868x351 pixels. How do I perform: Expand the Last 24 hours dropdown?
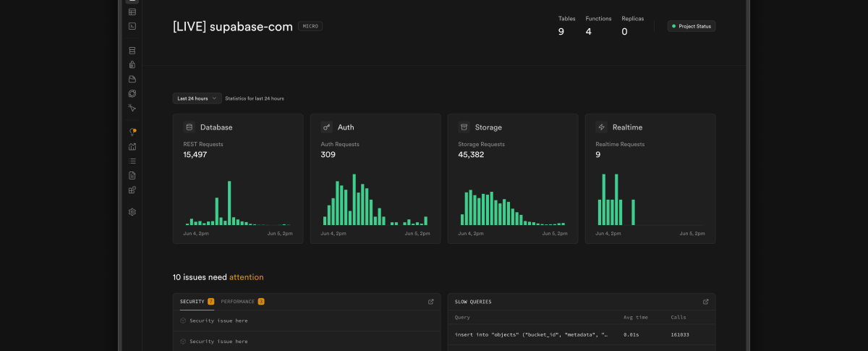[197, 98]
